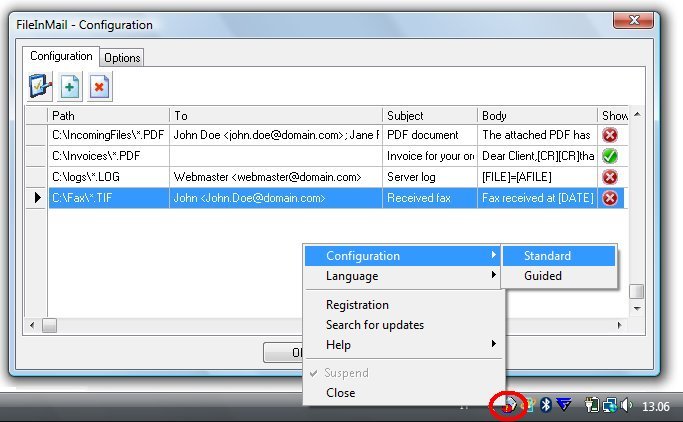The image size is (683, 422).
Task: Choose Guided in the Configuration submenu
Action: point(559,276)
